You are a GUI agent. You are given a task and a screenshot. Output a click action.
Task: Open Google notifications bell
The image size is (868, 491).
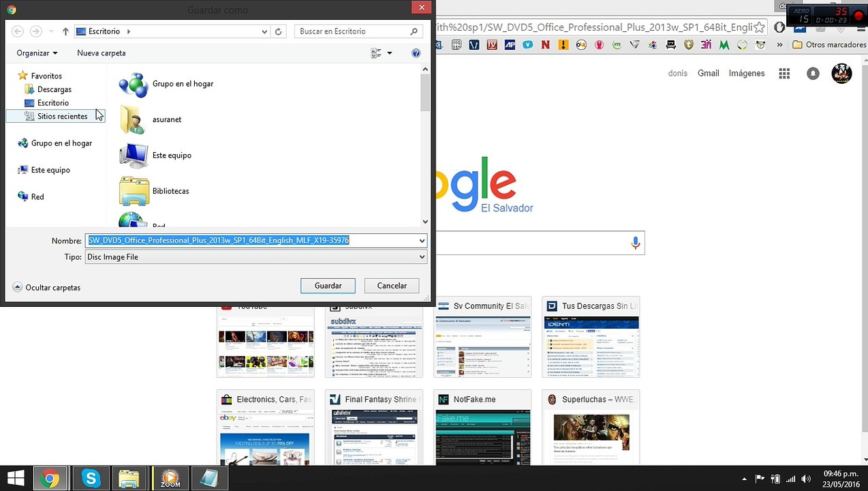813,74
